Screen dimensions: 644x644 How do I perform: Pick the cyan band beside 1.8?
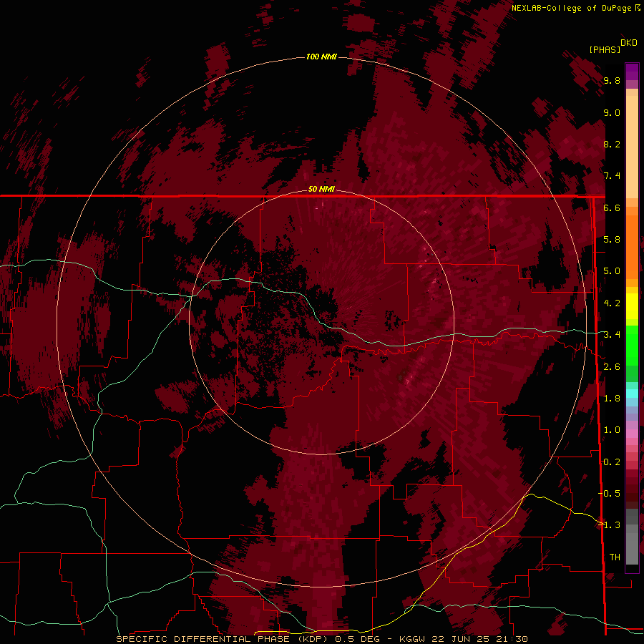point(632,393)
